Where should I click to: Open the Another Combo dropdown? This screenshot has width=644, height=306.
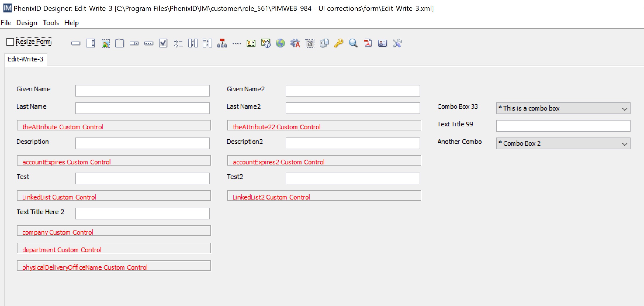[x=563, y=143]
